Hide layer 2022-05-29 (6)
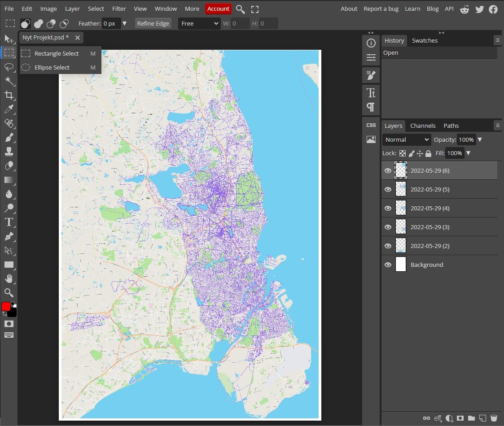The width and height of the screenshot is (504, 426). [388, 170]
